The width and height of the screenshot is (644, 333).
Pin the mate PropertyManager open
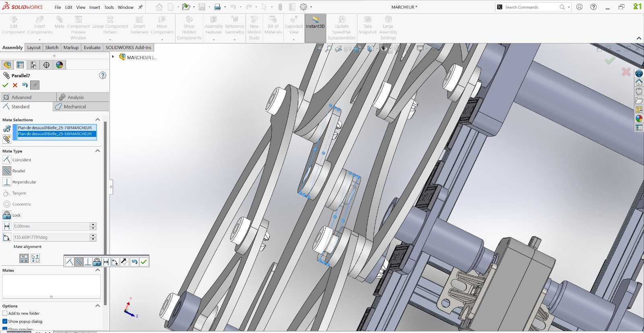point(35,85)
